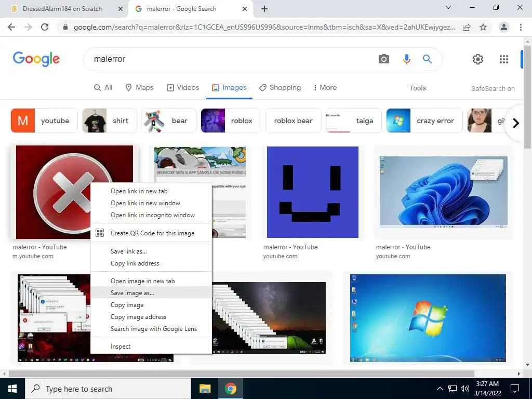Image resolution: width=532 pixels, height=399 pixels.
Task: Open the Google apps grid
Action: (x=504, y=59)
